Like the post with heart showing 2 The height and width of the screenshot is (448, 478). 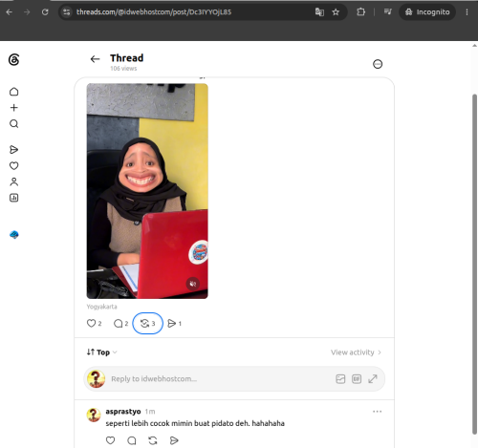click(94, 324)
